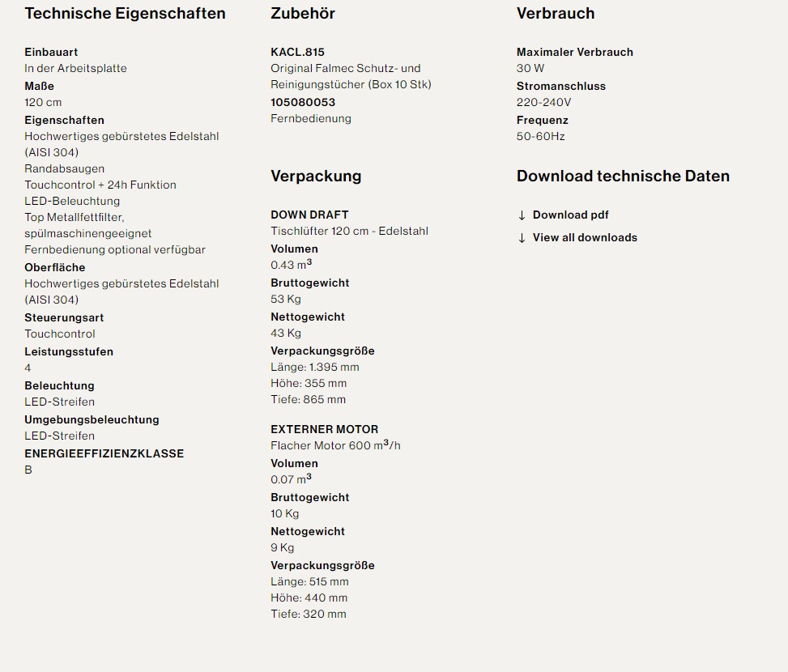Click the Zubehör section heading
The image size is (788, 672).
[302, 14]
